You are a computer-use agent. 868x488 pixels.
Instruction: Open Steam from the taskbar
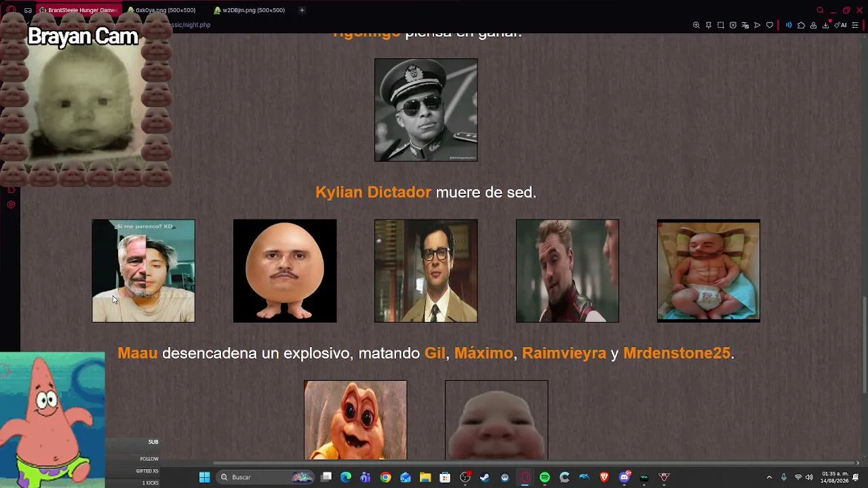[x=485, y=477]
